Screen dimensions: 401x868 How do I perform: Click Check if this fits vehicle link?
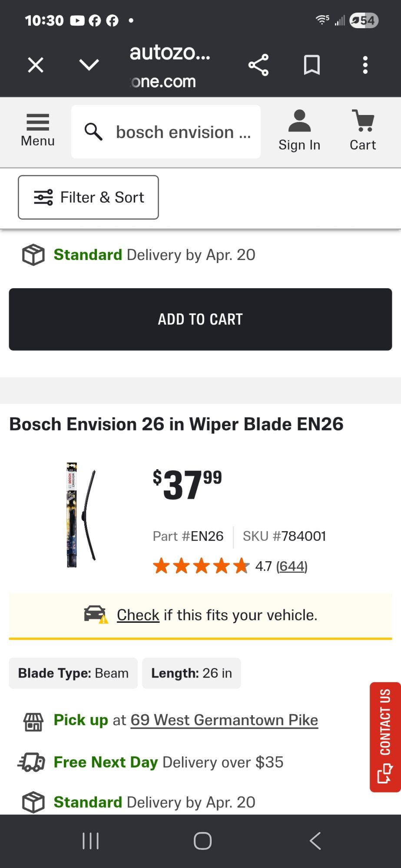tap(138, 615)
